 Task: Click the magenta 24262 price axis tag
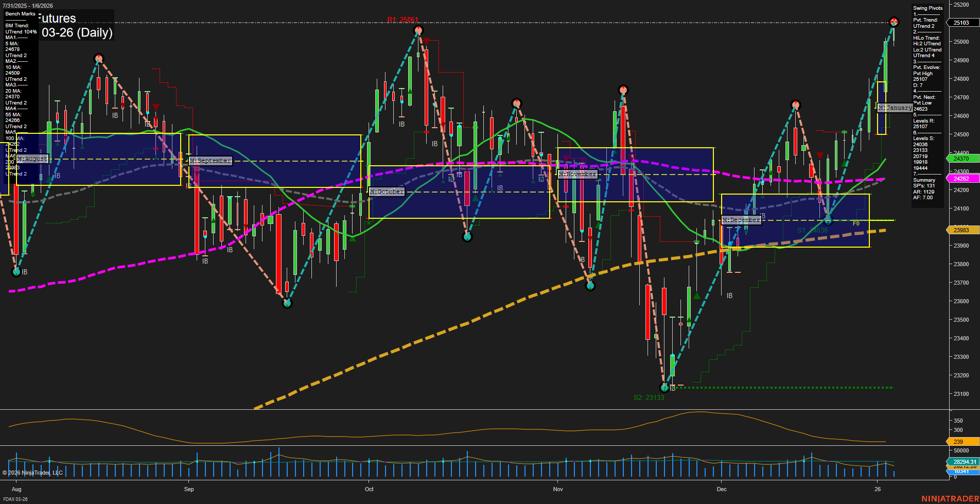(x=961, y=179)
